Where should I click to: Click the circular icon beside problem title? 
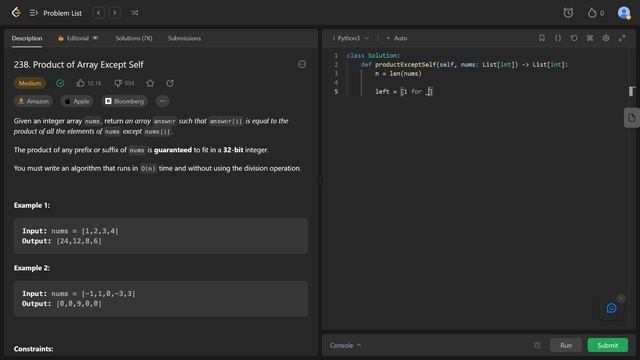tap(302, 64)
